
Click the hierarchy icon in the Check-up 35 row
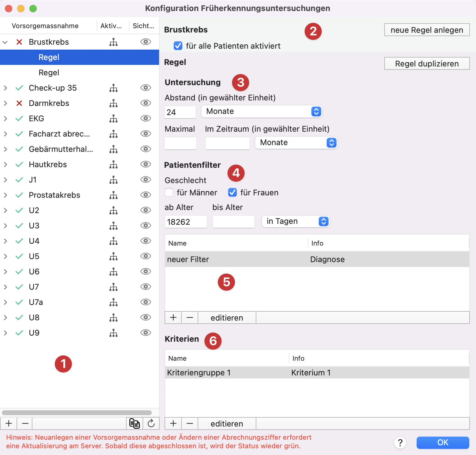[113, 88]
